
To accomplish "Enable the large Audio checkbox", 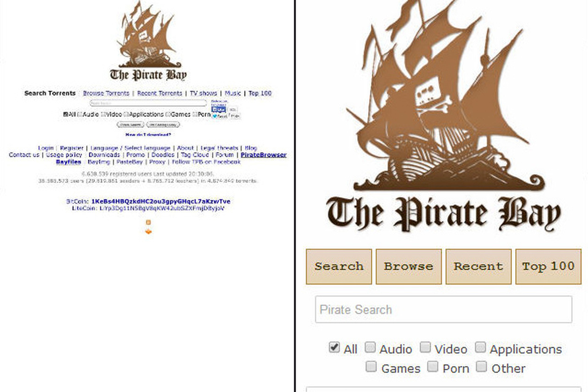I will 370,347.
